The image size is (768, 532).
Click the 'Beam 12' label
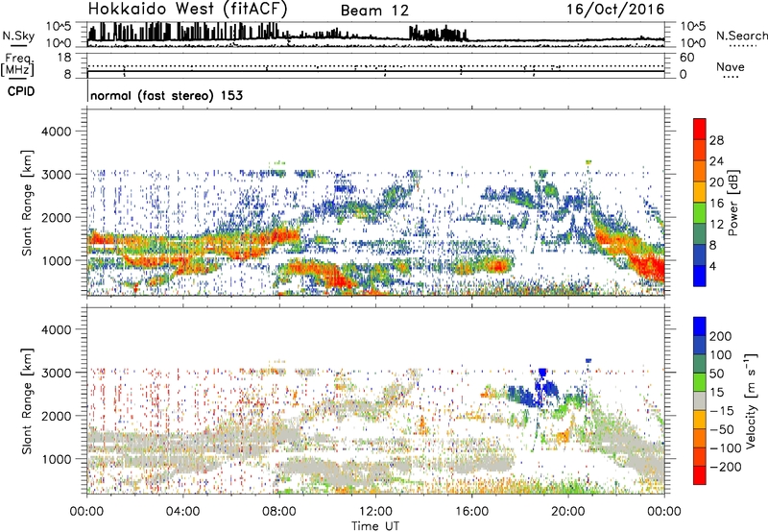coord(374,11)
